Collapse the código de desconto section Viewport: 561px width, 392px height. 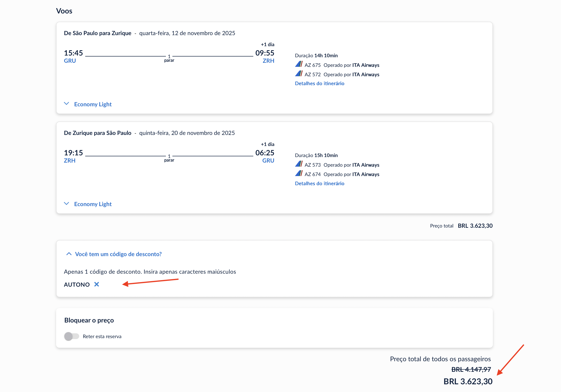click(x=118, y=254)
